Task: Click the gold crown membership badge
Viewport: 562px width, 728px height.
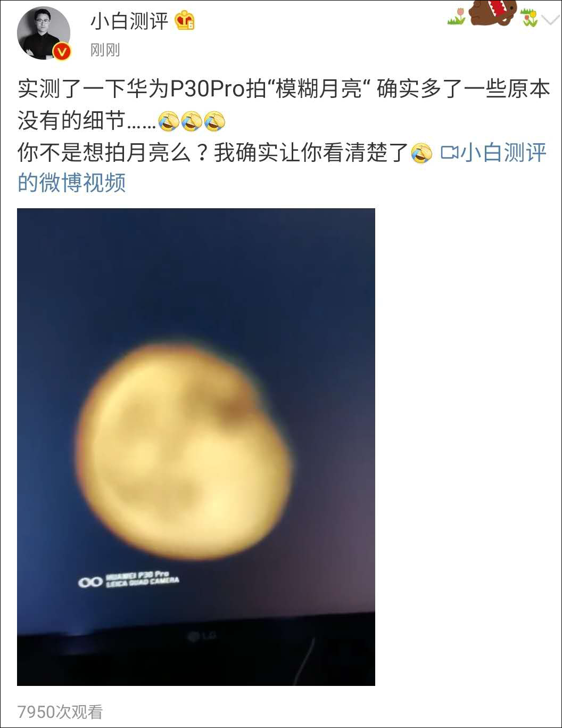Action: tap(185, 20)
